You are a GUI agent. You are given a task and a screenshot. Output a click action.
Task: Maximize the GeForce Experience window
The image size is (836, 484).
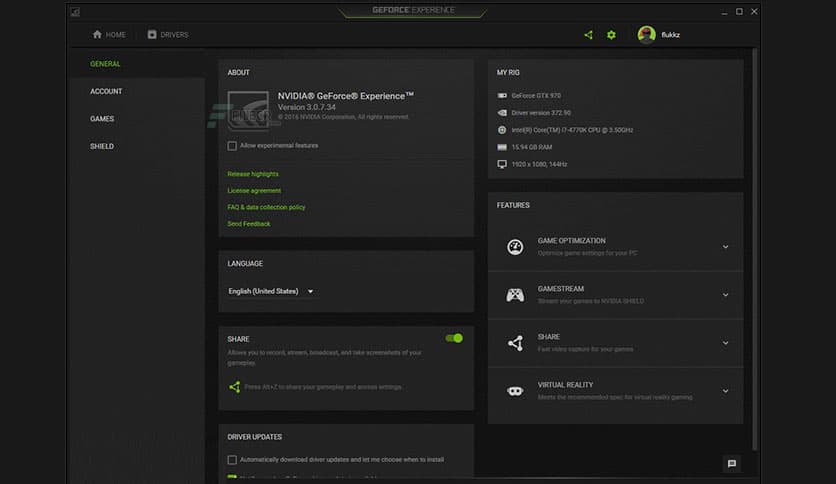[739, 11]
